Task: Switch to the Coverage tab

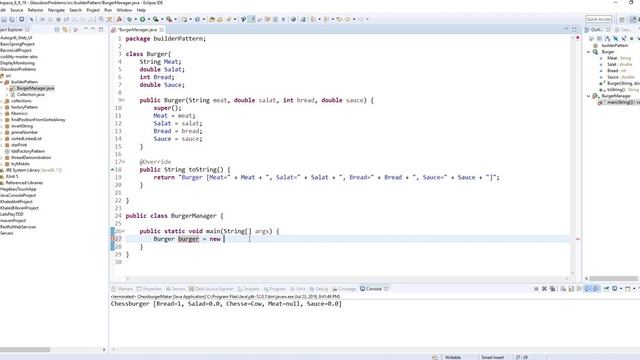Action: [344, 289]
